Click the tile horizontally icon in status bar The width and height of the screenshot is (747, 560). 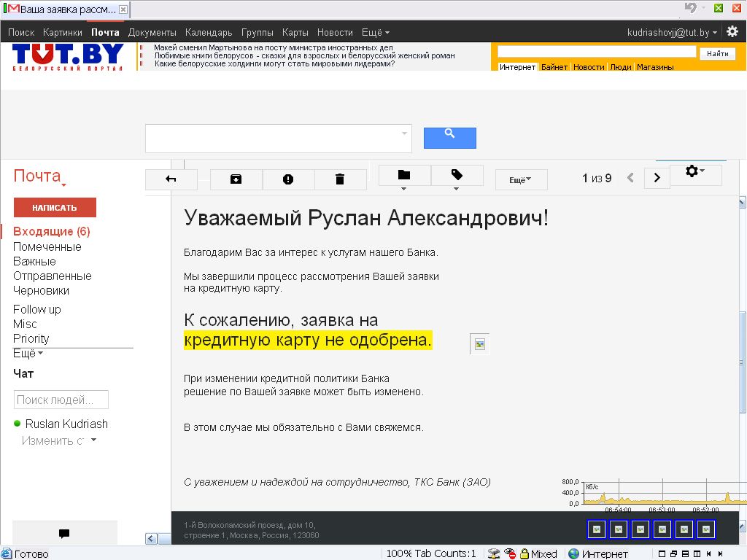(x=685, y=554)
